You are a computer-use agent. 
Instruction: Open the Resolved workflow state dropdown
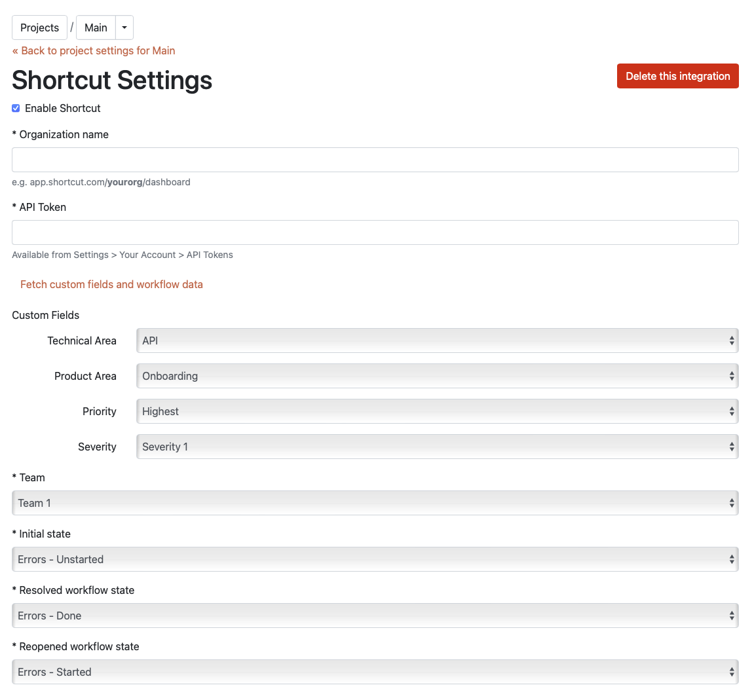[x=375, y=616]
